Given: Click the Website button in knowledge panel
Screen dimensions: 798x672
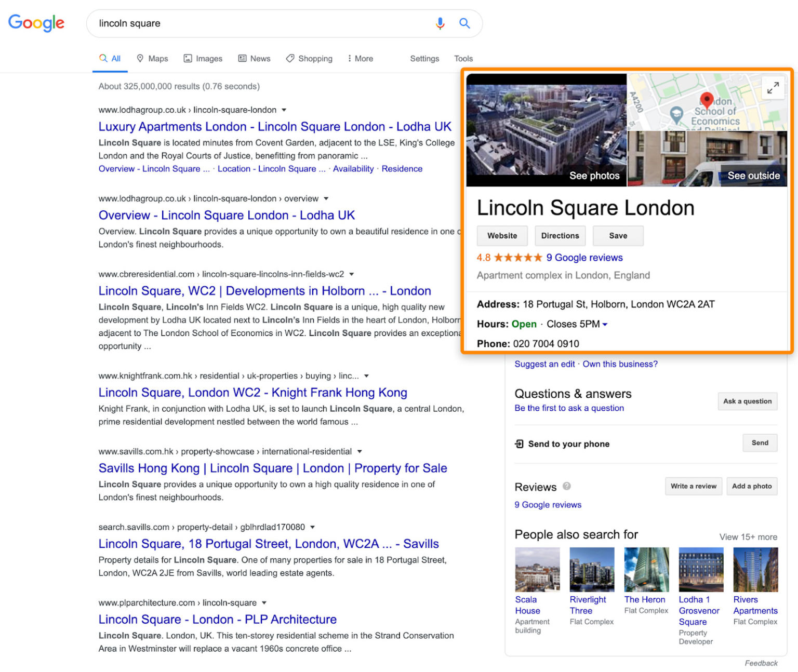Looking at the screenshot, I should coord(502,236).
